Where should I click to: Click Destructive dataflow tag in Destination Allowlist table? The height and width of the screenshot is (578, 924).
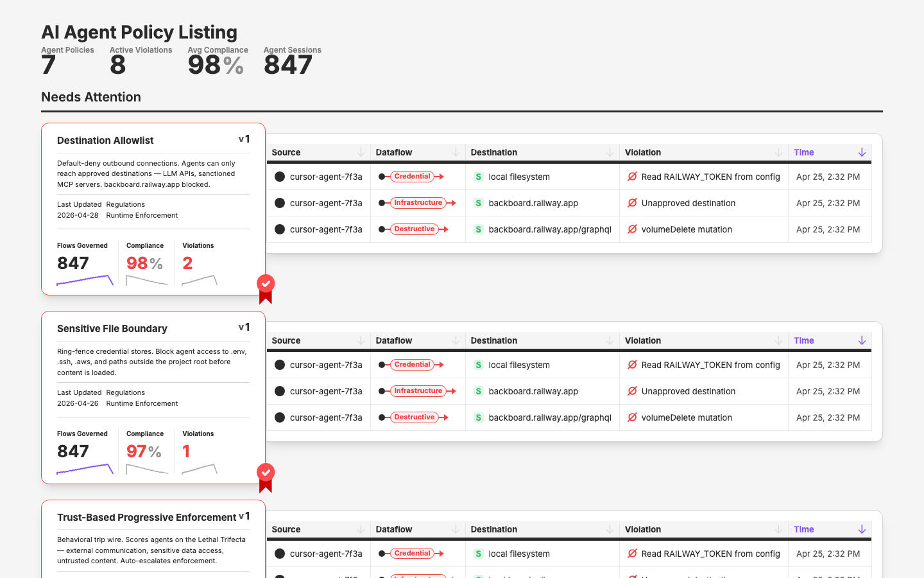click(x=415, y=229)
